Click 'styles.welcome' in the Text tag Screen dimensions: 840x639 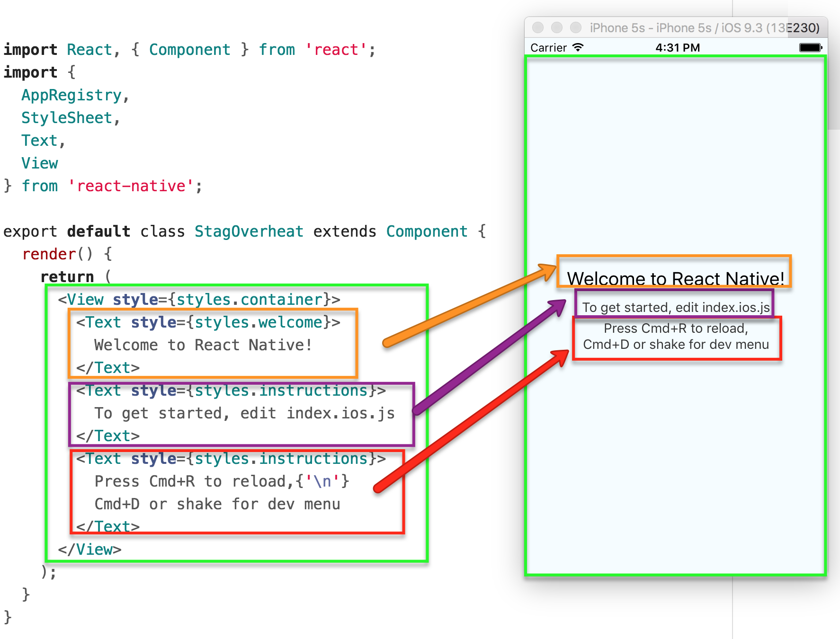coord(259,322)
